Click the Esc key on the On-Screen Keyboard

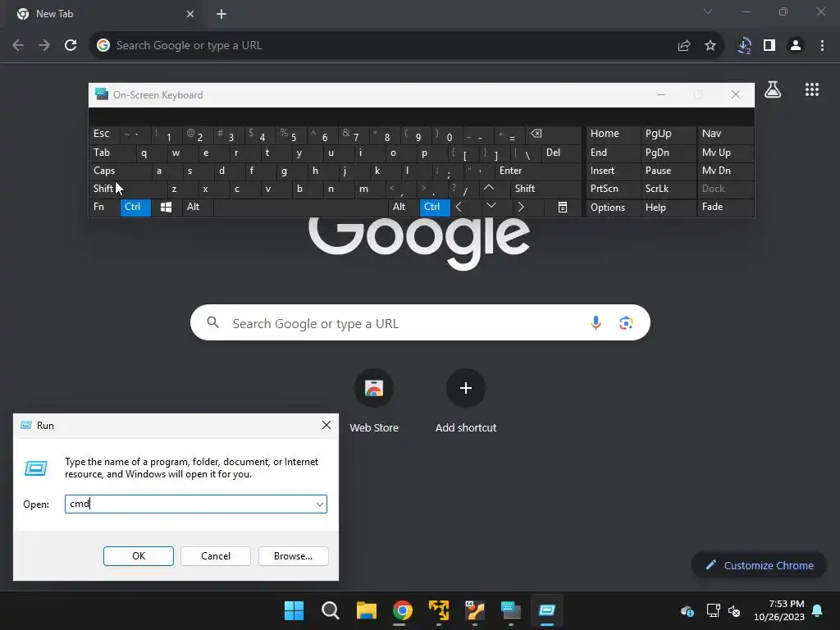click(x=104, y=135)
